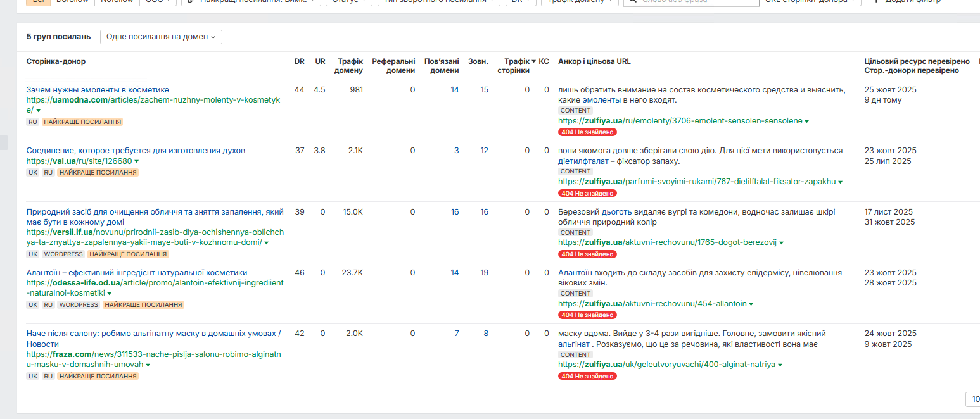Viewport: 980px width, 419px height.
Task: Click external links value 12 for val.ua
Action: pyautogui.click(x=485, y=151)
